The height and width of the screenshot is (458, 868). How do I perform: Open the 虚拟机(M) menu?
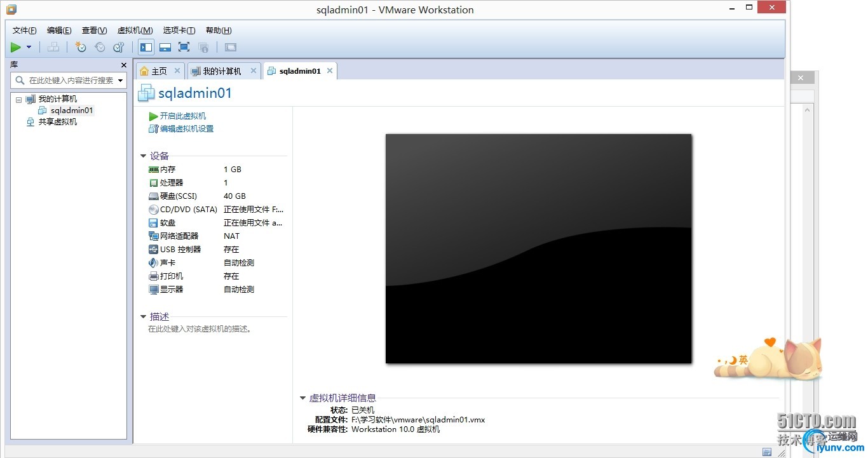pos(135,30)
